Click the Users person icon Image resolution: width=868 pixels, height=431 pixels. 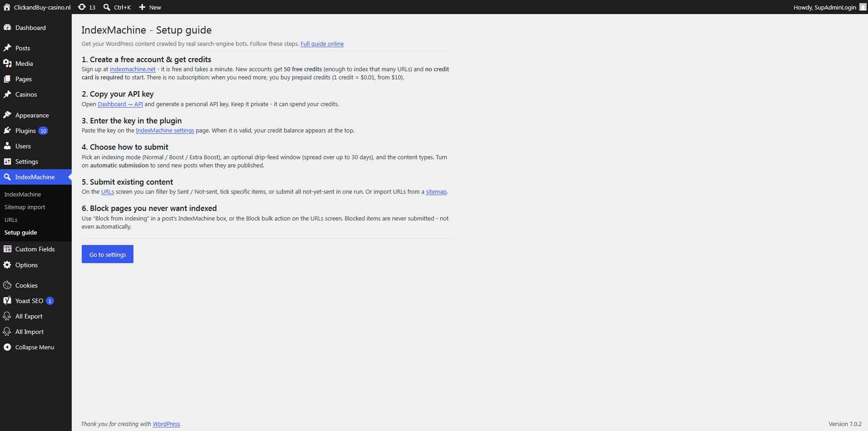coord(7,146)
